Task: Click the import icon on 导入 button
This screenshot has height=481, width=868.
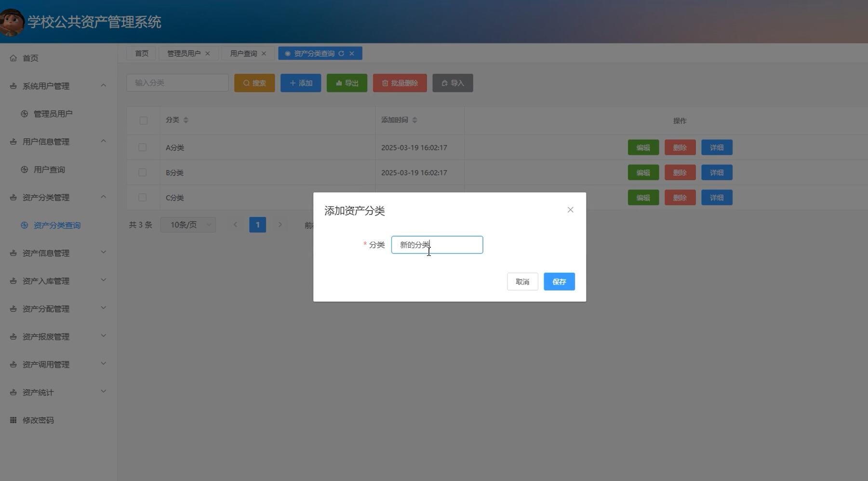Action: coord(444,82)
